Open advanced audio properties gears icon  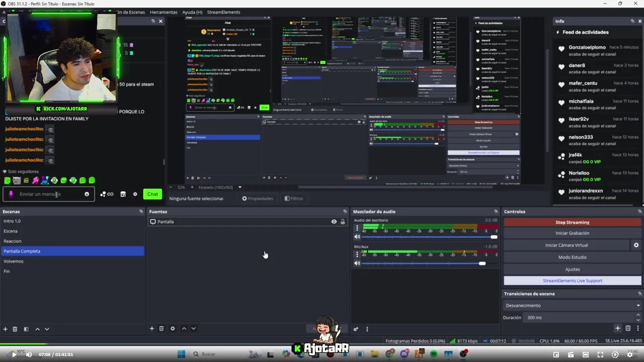point(356,329)
